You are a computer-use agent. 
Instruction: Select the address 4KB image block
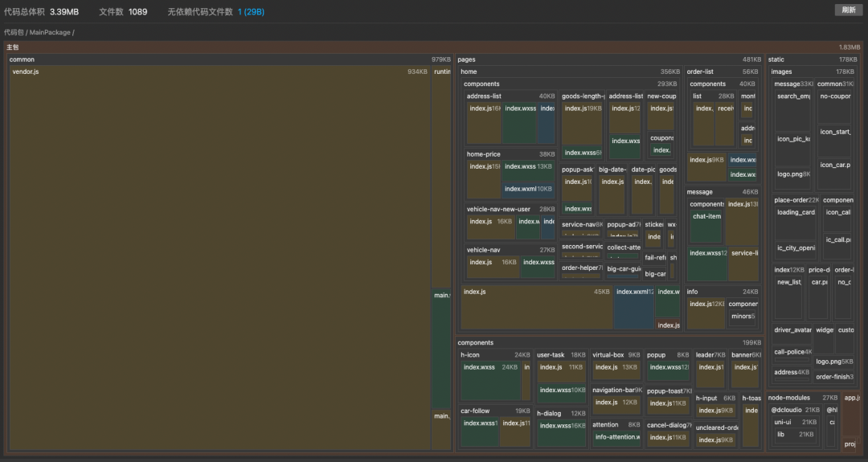[x=792, y=373]
